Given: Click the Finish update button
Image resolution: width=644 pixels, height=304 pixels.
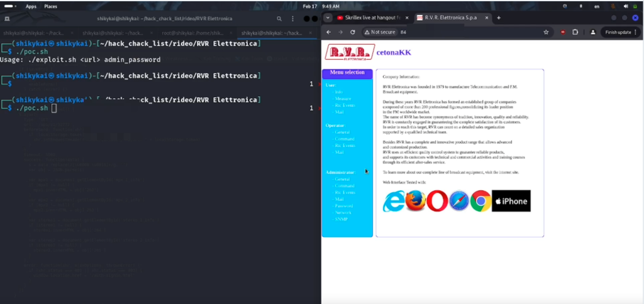Looking at the screenshot, I should point(621,32).
